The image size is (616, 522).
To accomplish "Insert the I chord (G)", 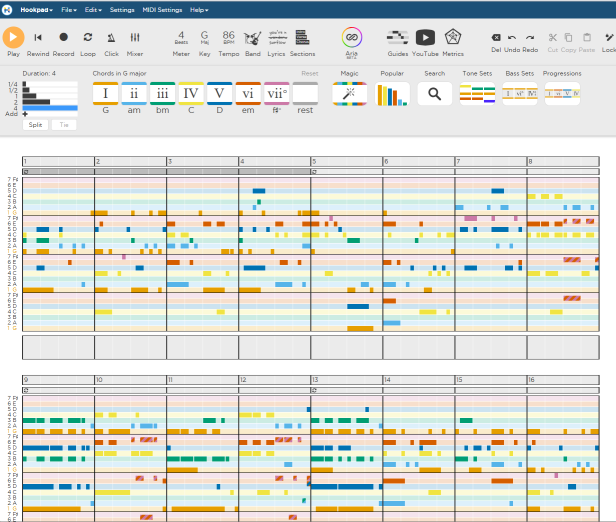I will 105,93.
